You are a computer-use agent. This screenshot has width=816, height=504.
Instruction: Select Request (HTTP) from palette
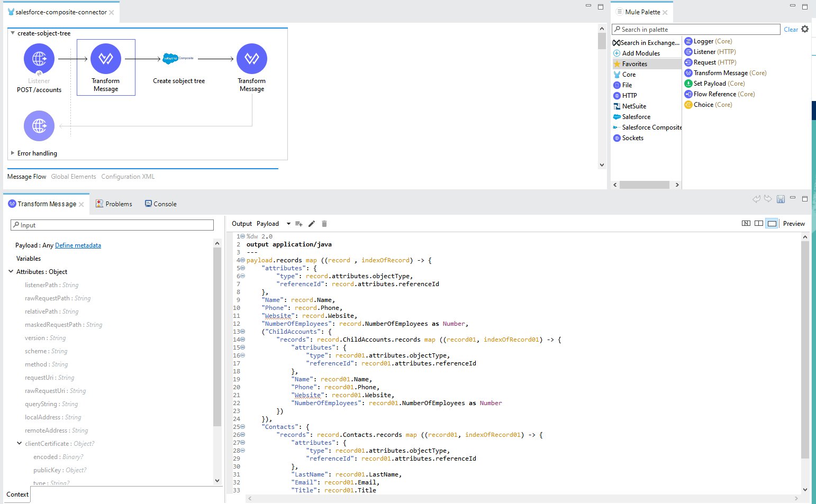(710, 62)
